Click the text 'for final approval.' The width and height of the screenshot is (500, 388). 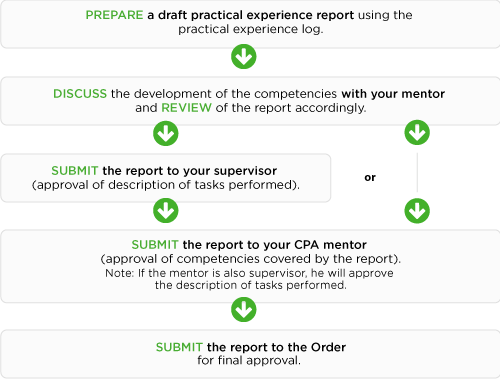(249, 360)
